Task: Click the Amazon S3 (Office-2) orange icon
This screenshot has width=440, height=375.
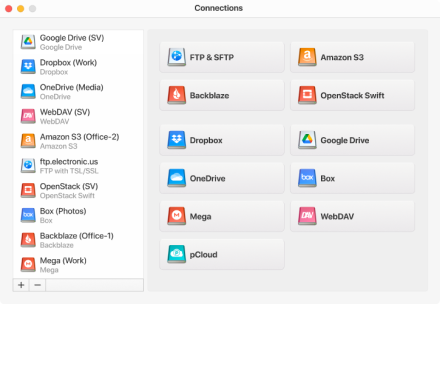Action: 28,141
